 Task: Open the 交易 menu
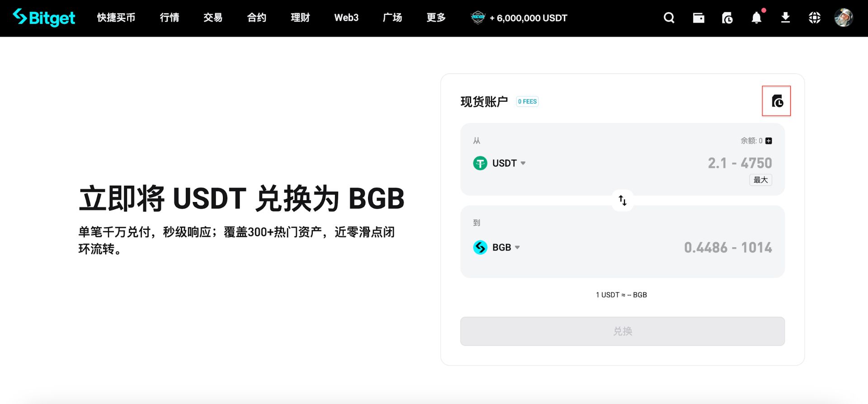pos(213,18)
